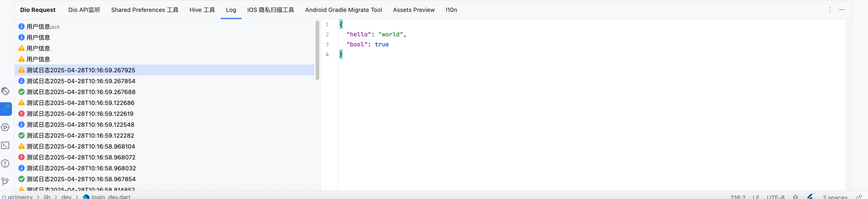Select error log ending in 59.122619
This screenshot has width=868, height=199.
80,114
